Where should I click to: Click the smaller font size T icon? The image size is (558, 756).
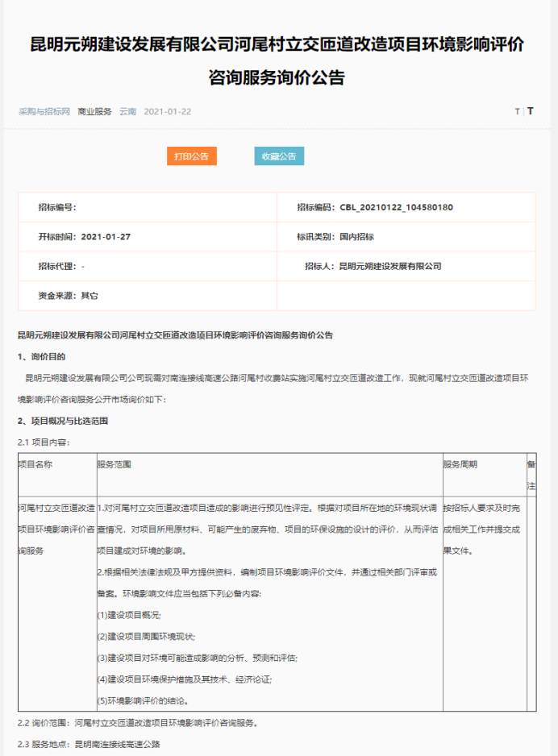517,112
